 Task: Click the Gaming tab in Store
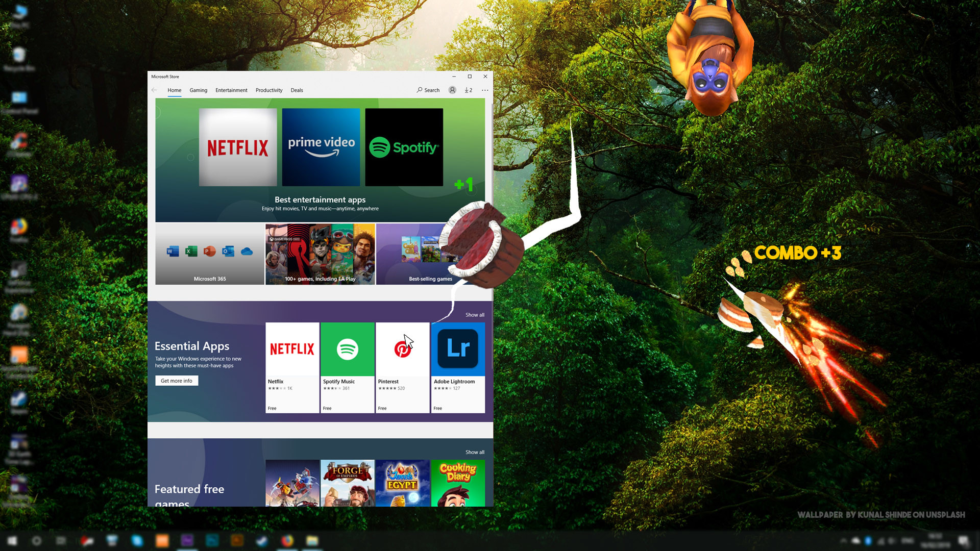(198, 89)
